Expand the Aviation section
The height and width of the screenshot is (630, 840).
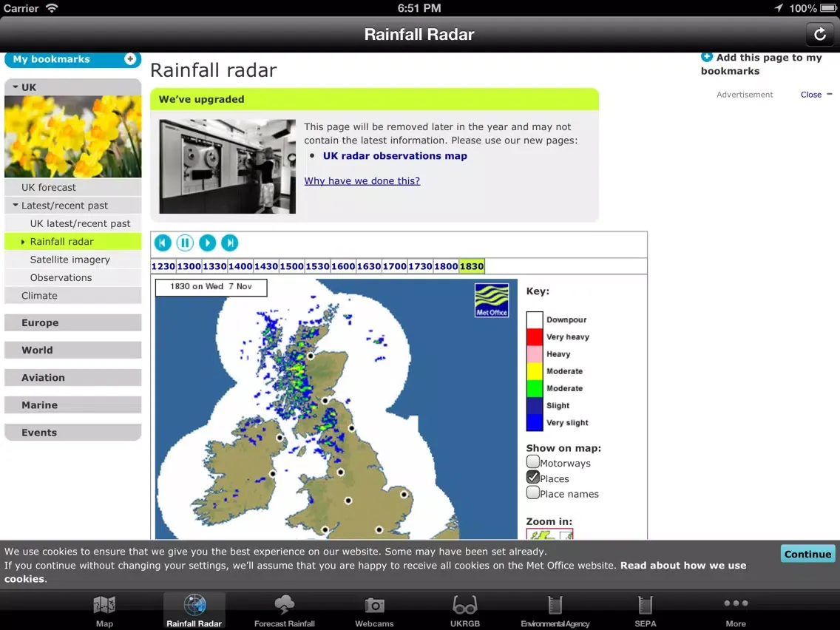pyautogui.click(x=73, y=377)
